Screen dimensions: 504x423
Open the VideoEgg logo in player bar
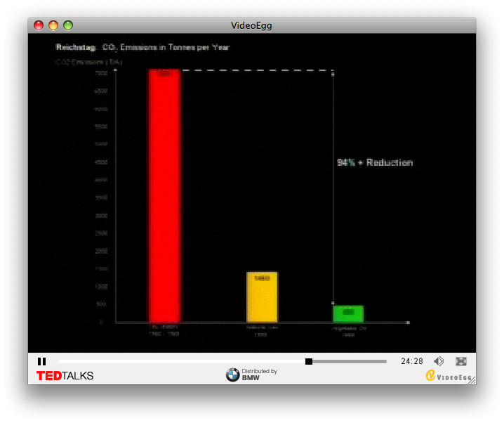449,376
